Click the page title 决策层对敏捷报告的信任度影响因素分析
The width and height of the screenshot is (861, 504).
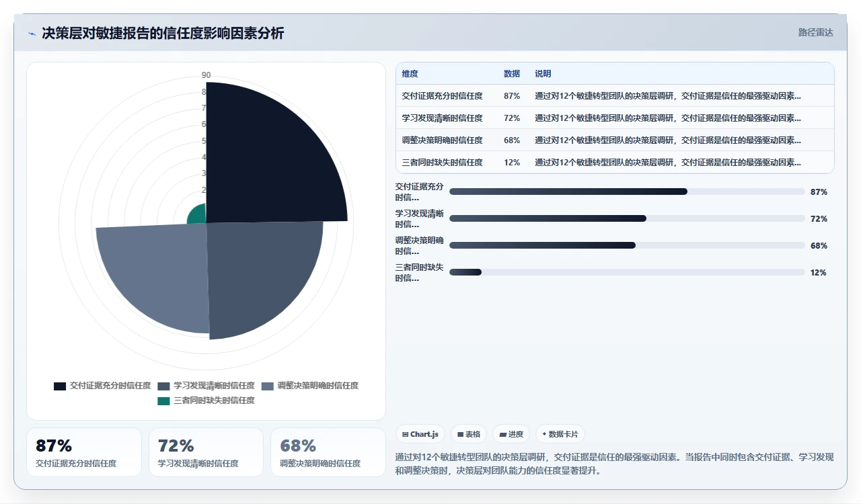[x=163, y=33]
